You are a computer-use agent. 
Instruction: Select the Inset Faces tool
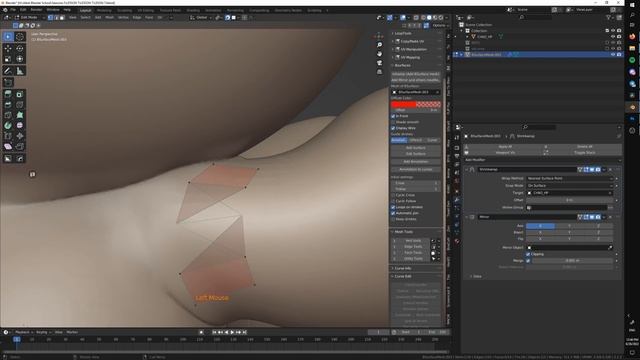20,94
